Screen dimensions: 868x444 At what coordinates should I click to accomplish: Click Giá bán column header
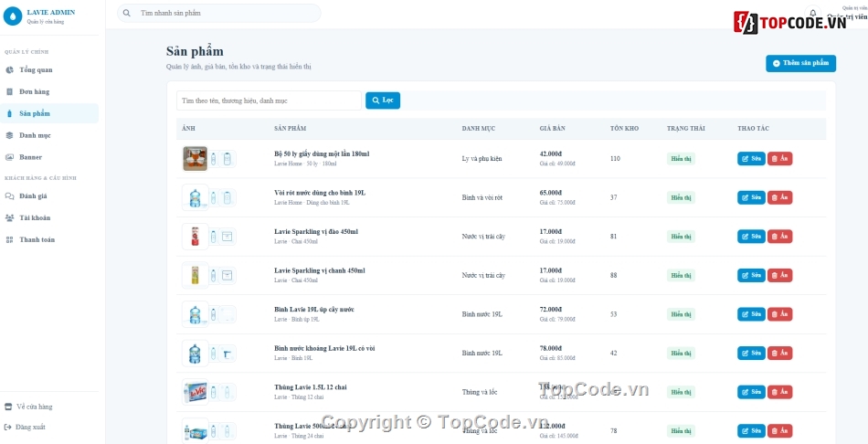pos(553,129)
